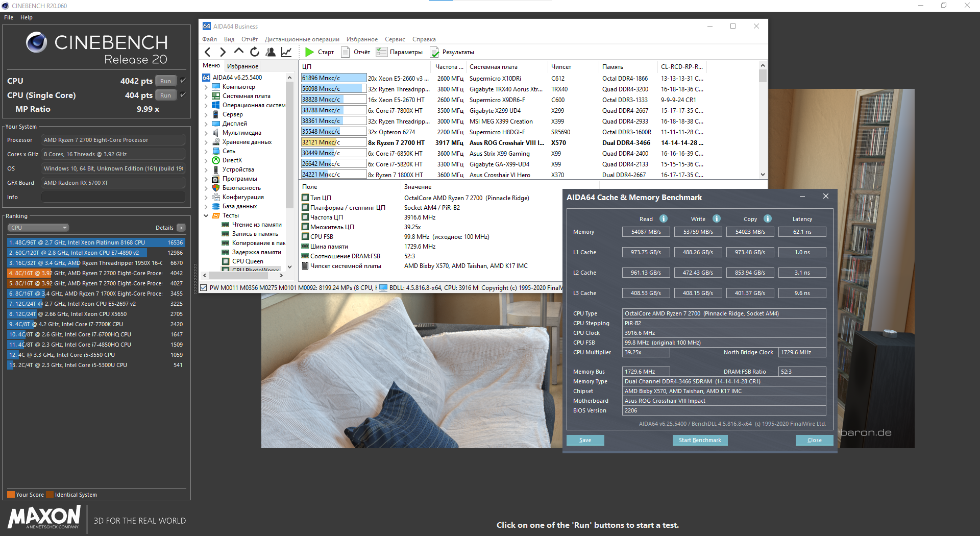980x536 pixels.
Task: Open AIDA64 Справка menu
Action: point(424,39)
